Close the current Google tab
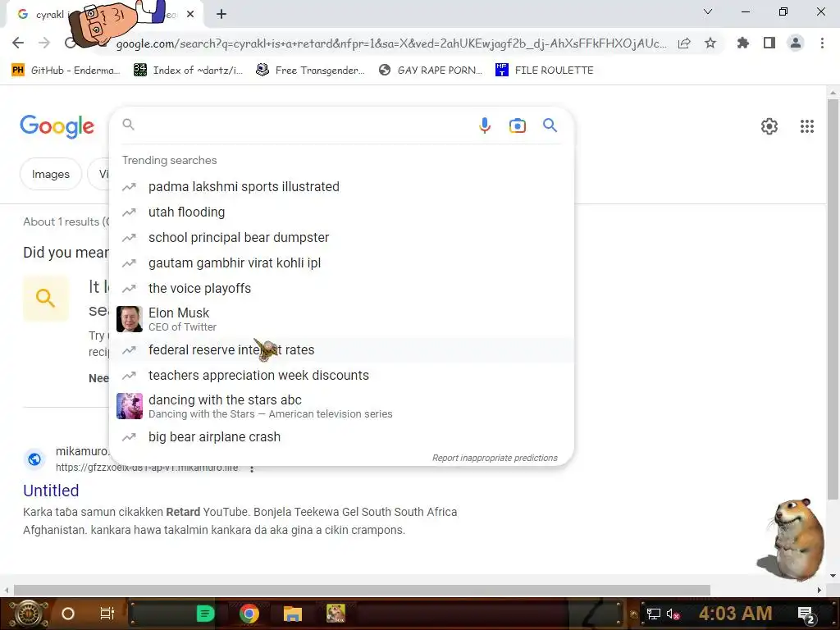The height and width of the screenshot is (630, 840). (190, 15)
